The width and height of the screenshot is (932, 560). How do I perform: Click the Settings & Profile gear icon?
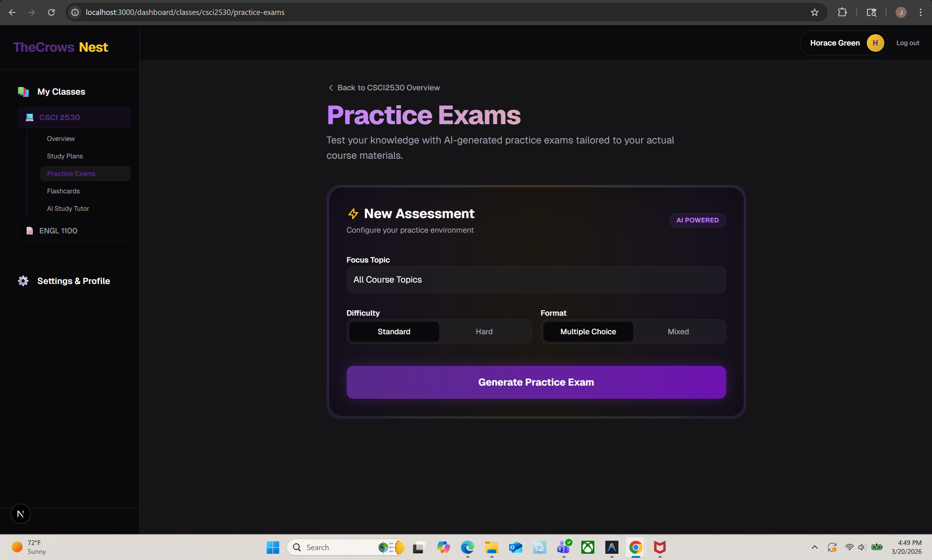pos(23,281)
